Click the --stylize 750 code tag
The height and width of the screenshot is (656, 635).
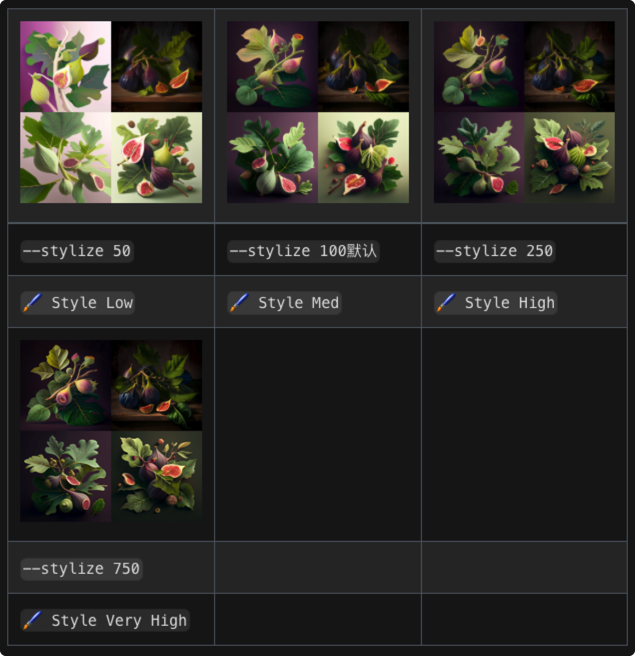(82, 569)
